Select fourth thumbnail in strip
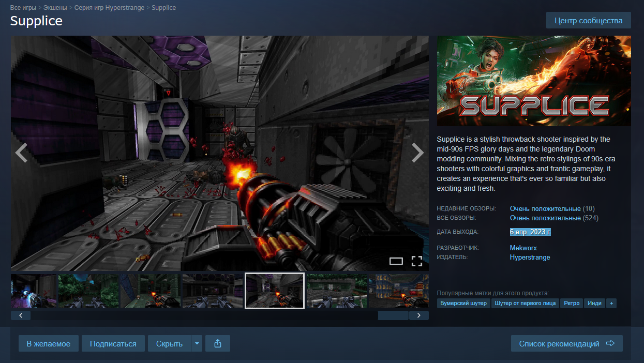 [x=213, y=291]
